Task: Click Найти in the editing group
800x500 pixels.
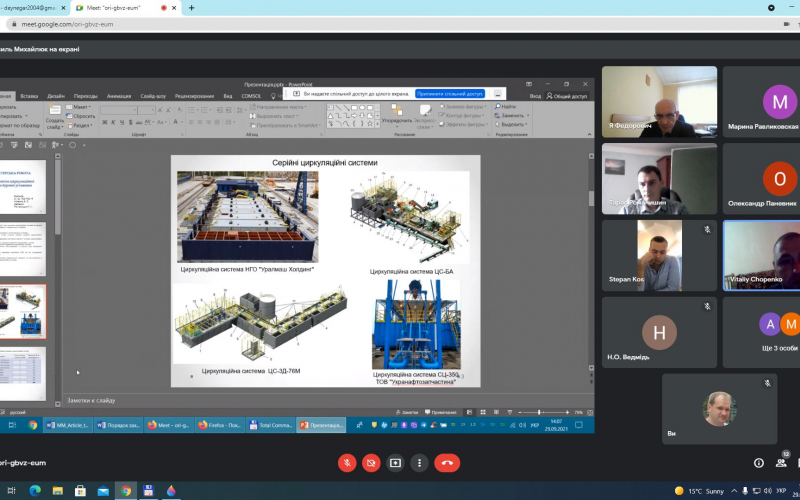Action: pos(505,107)
